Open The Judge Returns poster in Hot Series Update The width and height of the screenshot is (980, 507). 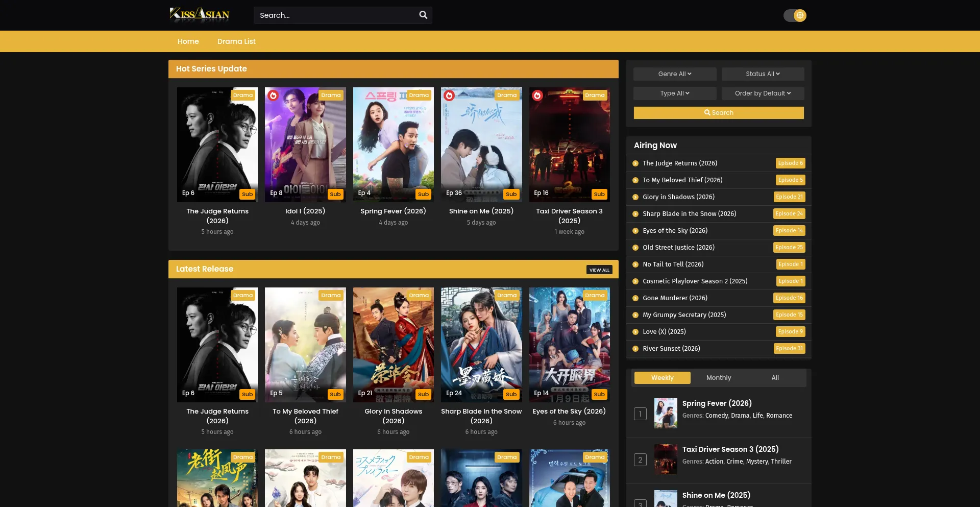(217, 144)
